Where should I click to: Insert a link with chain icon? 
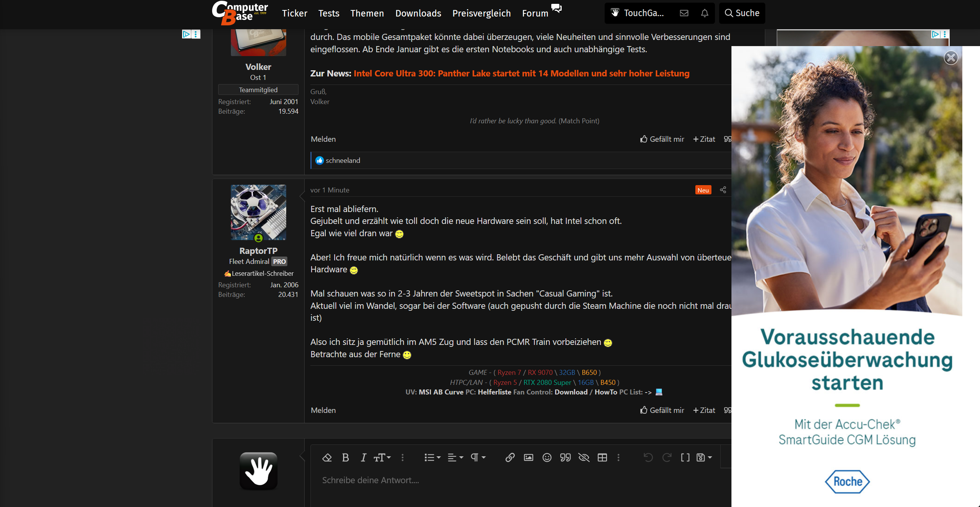(x=510, y=457)
